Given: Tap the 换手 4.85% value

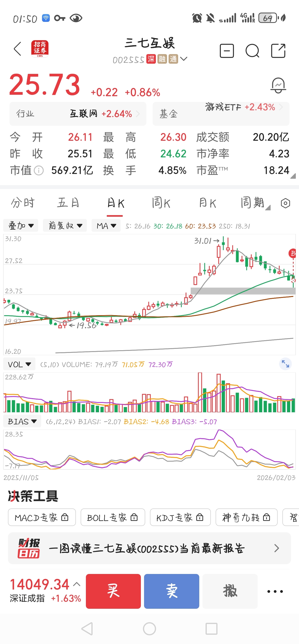Looking at the screenshot, I should tap(172, 171).
